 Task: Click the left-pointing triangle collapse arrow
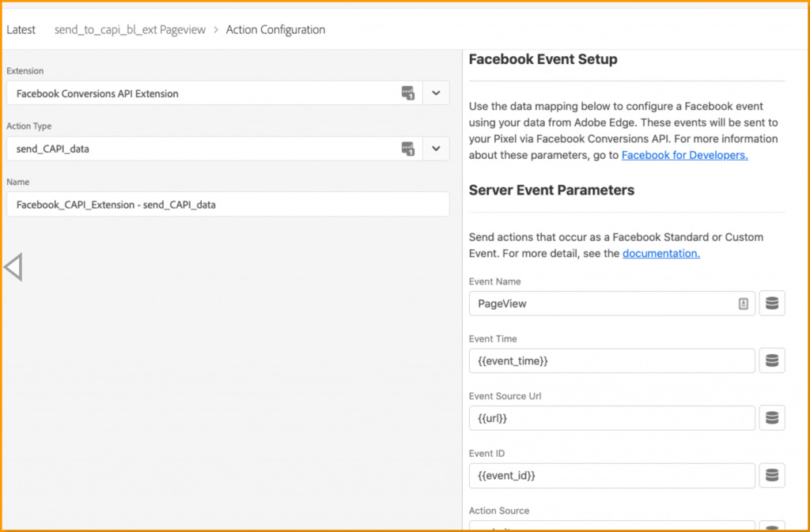[13, 266]
